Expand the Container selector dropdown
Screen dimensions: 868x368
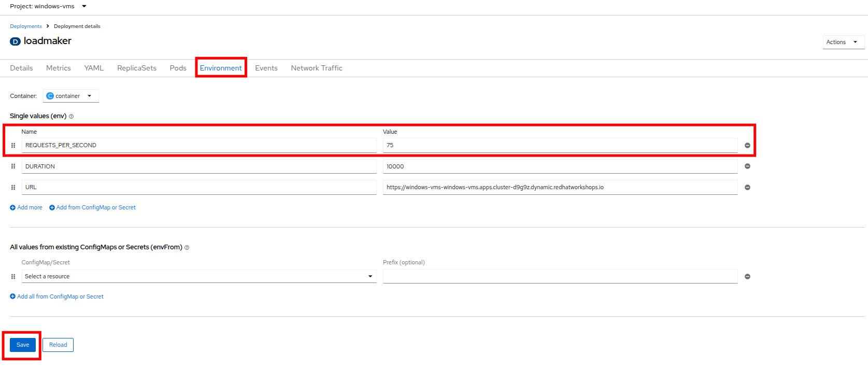tap(70, 96)
